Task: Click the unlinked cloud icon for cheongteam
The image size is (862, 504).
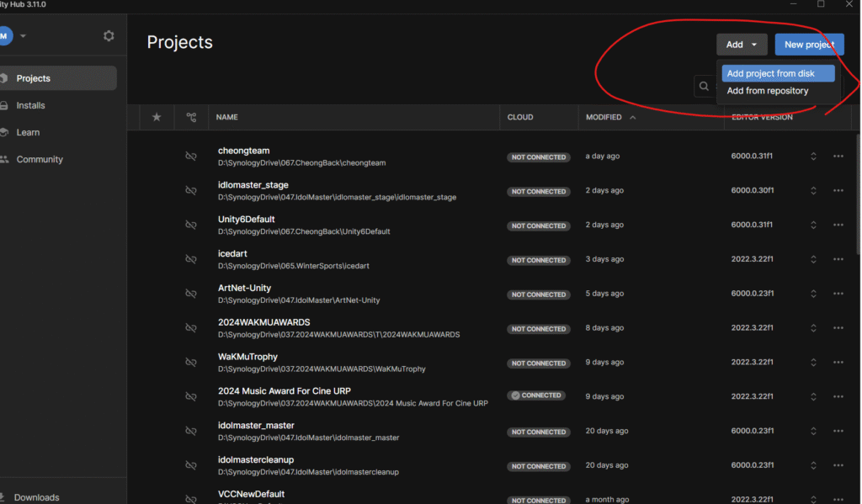Action: pyautogui.click(x=191, y=157)
